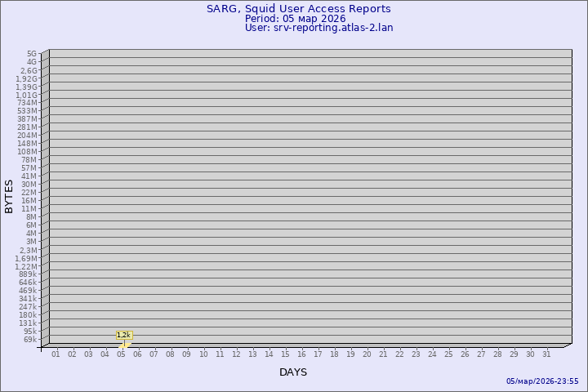Select day 25 on the x-axis

pos(448,354)
